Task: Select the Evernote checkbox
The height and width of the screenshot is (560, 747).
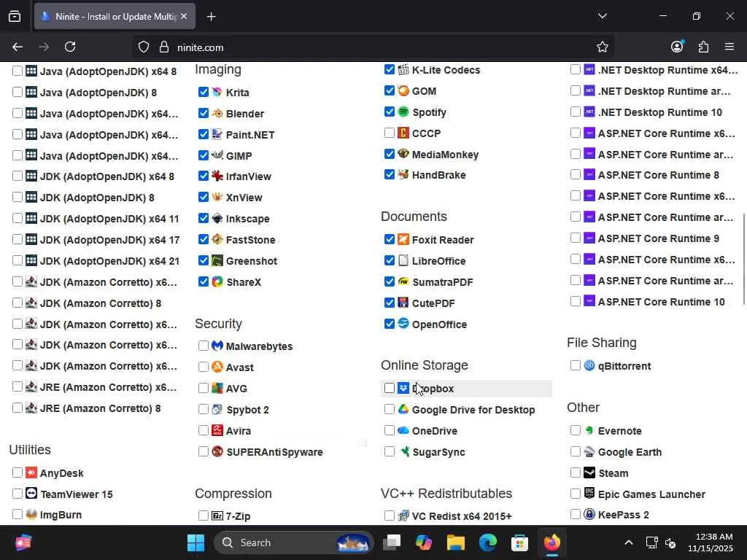Action: 576,430
